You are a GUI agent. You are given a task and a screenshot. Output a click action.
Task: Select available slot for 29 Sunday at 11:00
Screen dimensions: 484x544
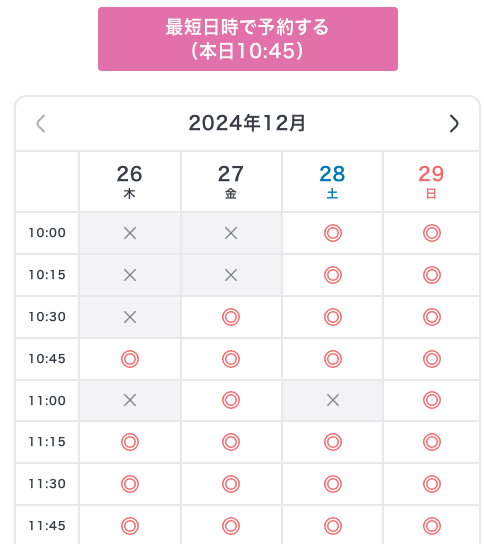tap(432, 400)
